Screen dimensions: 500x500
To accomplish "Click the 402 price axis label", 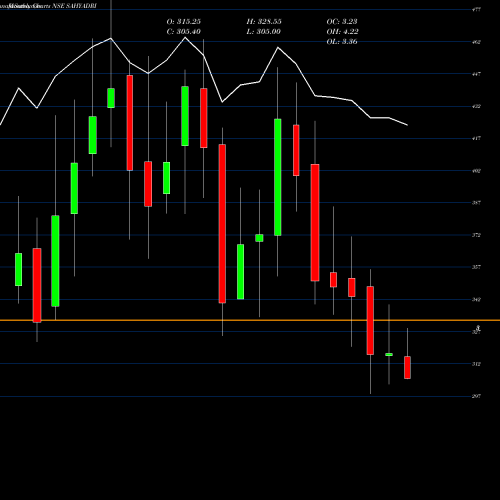I will click(477, 171).
